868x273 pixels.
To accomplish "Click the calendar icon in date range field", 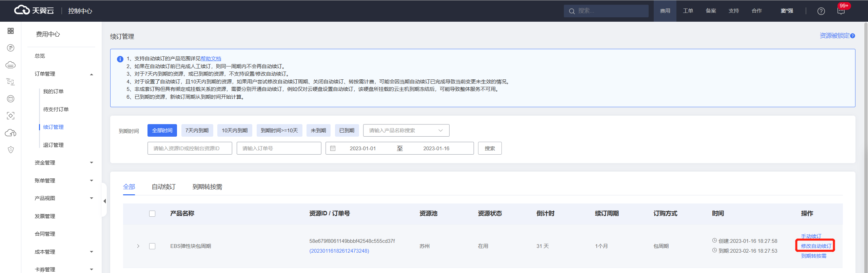I will click(333, 149).
